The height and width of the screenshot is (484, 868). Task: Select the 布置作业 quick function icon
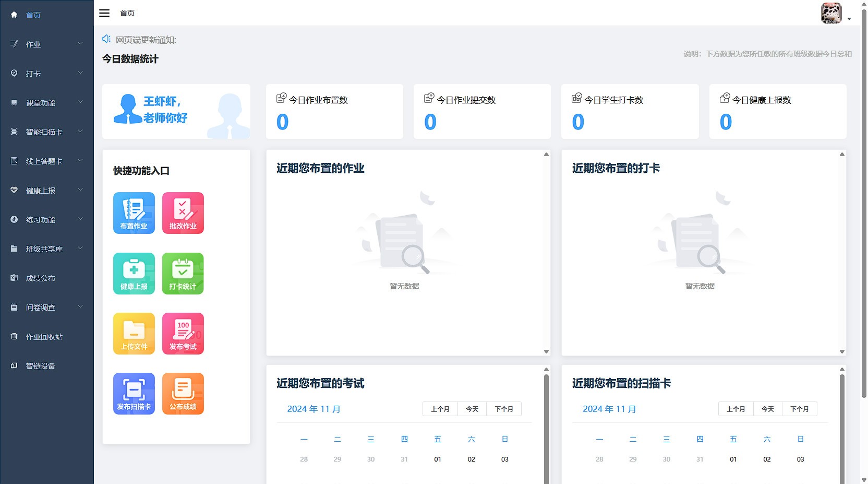134,213
